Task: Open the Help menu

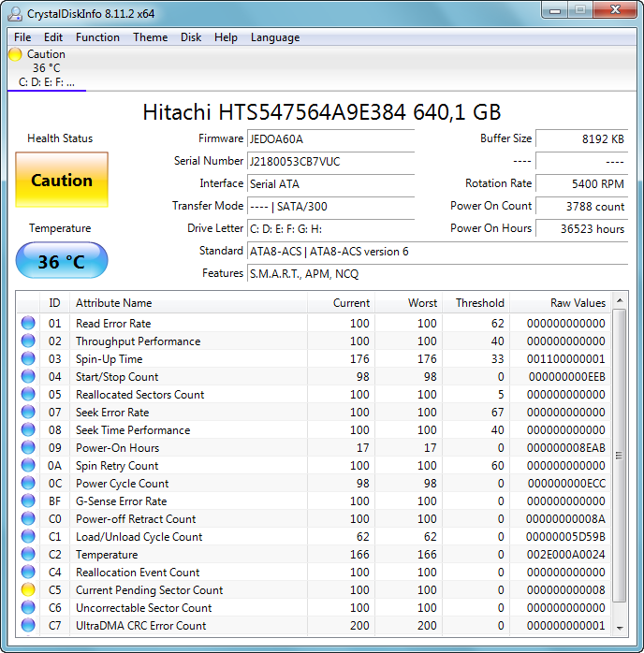Action: tap(226, 37)
